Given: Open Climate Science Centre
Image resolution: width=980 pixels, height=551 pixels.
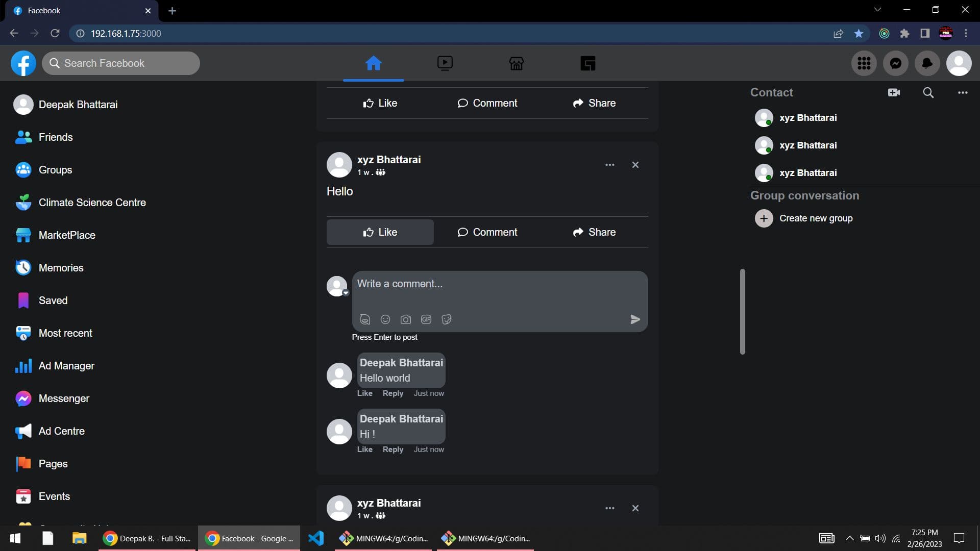Looking at the screenshot, I should tap(81, 203).
